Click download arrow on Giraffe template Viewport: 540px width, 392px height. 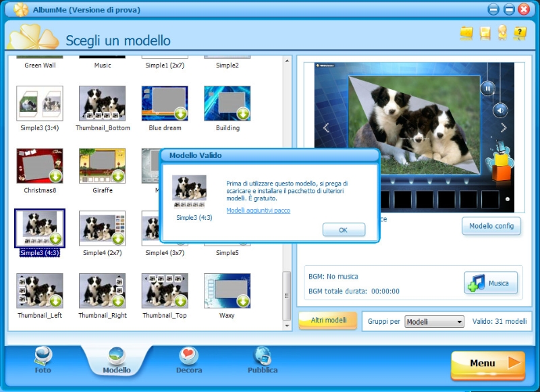coord(118,176)
